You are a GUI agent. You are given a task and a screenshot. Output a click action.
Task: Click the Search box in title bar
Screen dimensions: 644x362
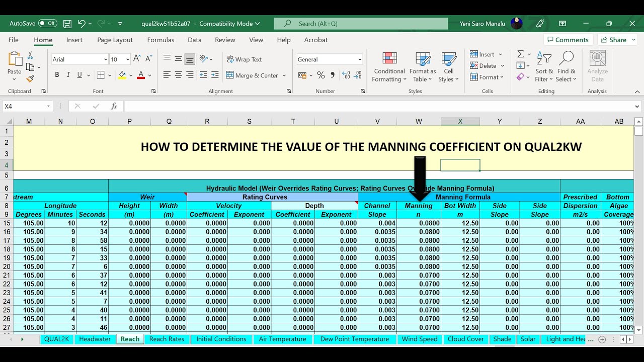(361, 24)
